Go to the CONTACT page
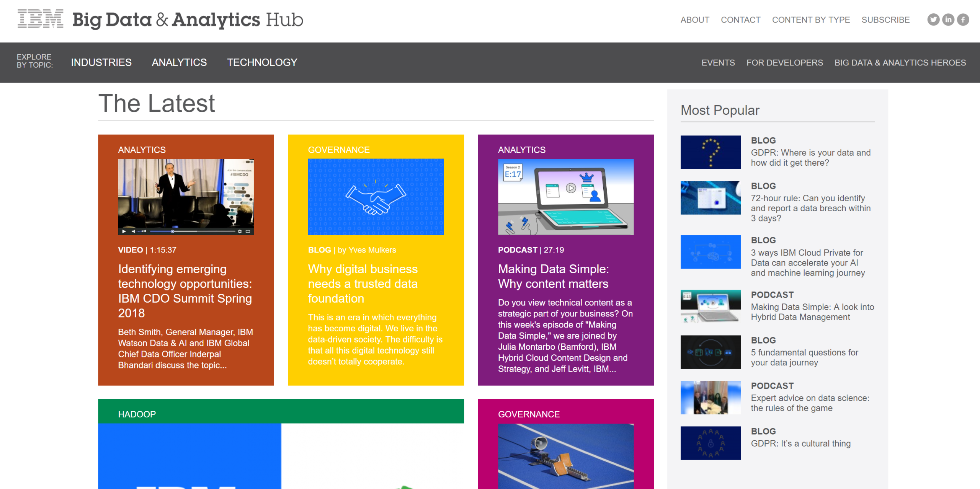980x489 pixels. pyautogui.click(x=740, y=20)
